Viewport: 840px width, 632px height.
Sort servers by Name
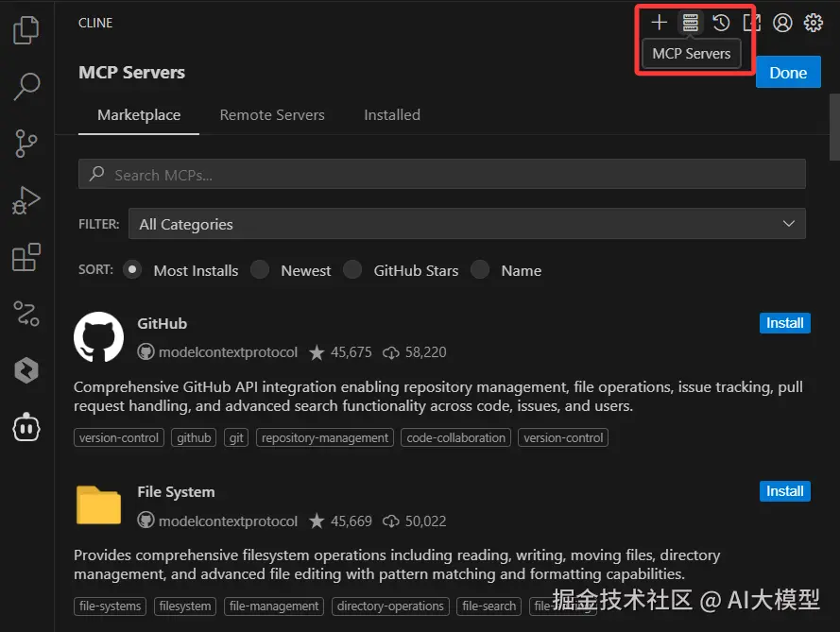480,269
